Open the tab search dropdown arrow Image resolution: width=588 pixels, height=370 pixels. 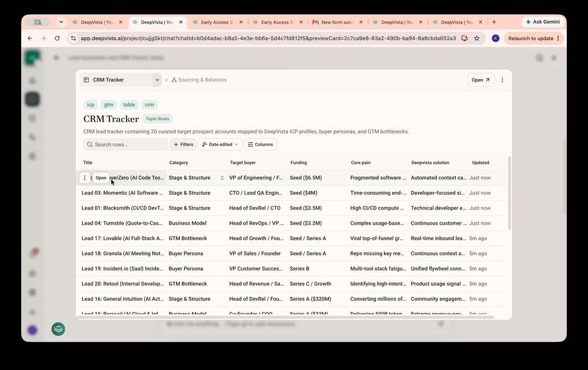[61, 22]
